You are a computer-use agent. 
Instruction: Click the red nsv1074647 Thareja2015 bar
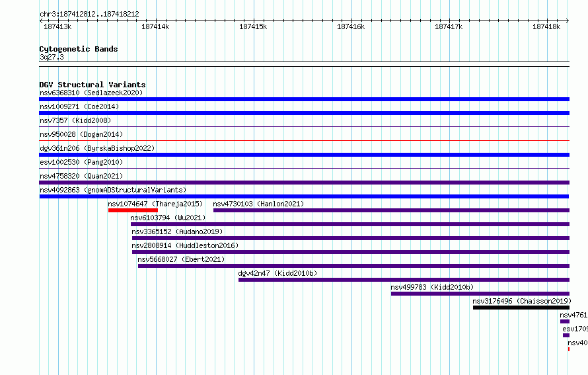coord(133,210)
